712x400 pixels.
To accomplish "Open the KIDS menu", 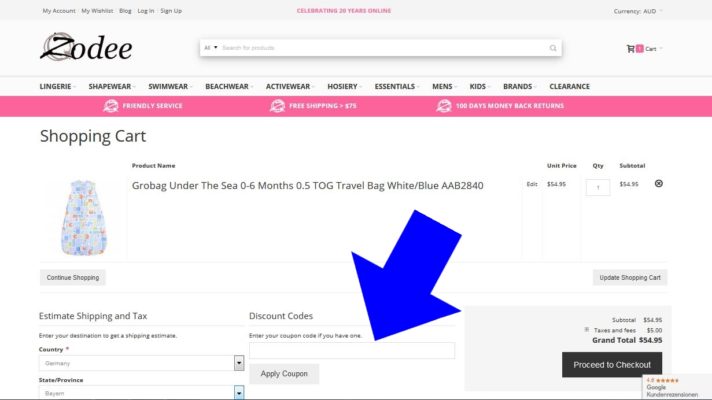I will [479, 86].
